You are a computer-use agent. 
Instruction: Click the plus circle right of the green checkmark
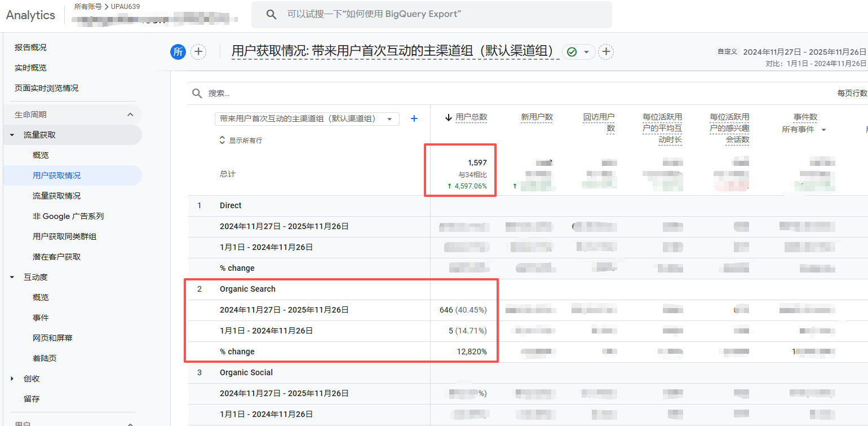[606, 52]
